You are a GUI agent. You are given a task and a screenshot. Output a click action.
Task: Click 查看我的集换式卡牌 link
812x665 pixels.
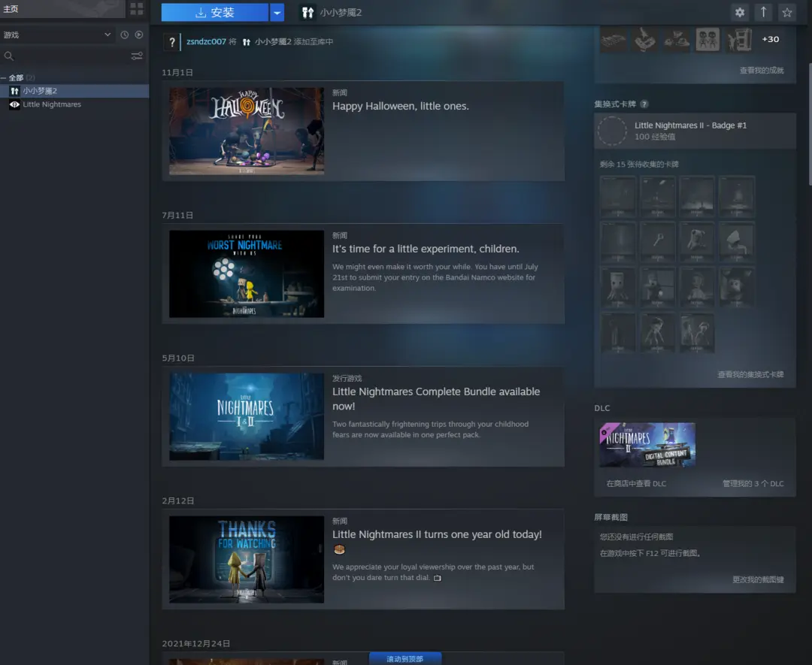point(750,374)
